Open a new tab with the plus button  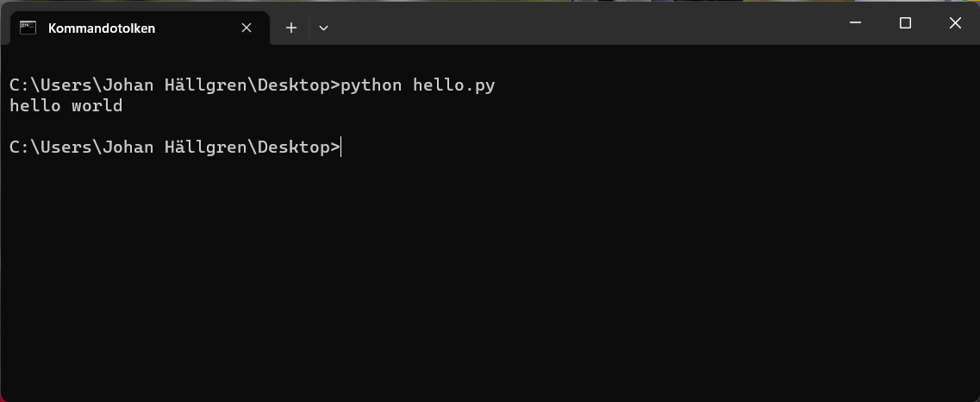[x=291, y=28]
